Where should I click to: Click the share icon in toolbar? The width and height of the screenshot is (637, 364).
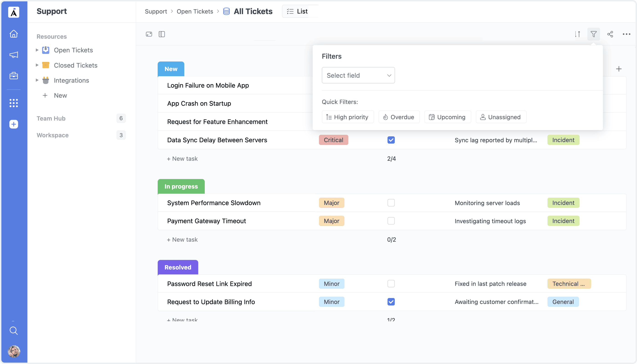coord(610,34)
